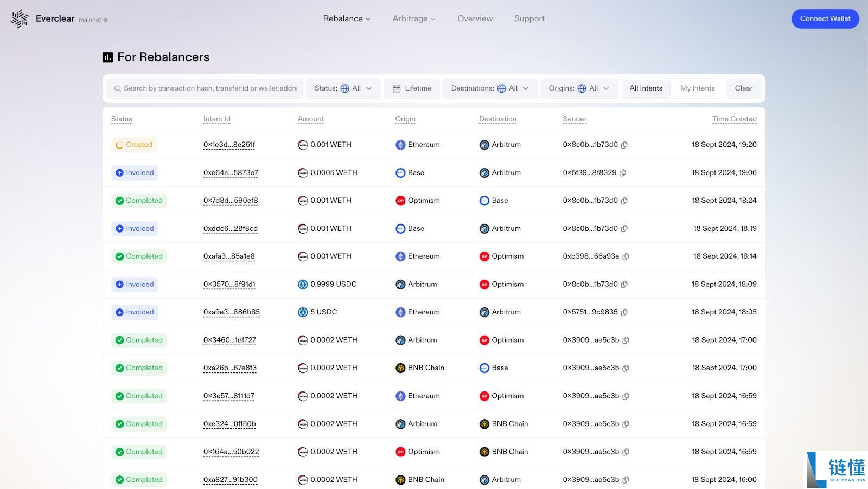Click the '5 USDC' amount text

click(324, 312)
